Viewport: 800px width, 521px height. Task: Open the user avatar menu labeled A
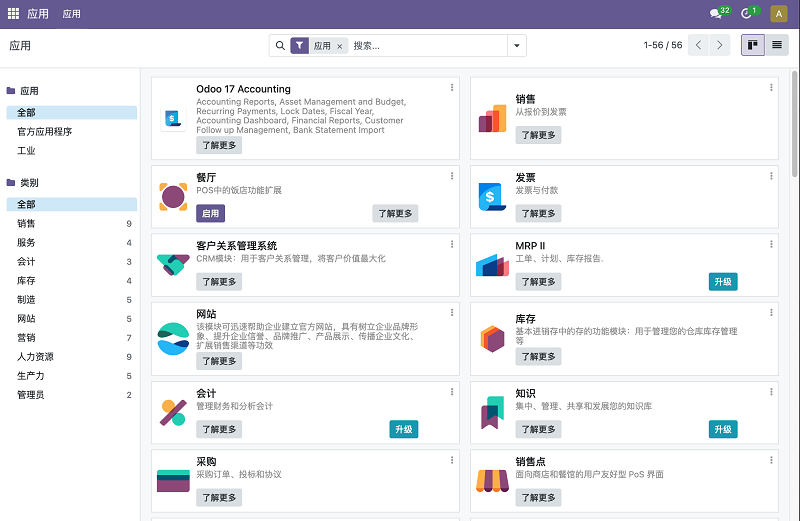pyautogui.click(x=779, y=14)
